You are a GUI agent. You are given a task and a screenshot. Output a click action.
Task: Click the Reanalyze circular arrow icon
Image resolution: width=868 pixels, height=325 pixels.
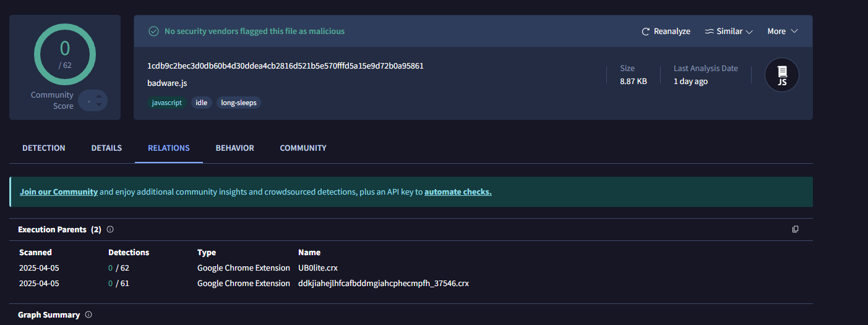point(646,32)
